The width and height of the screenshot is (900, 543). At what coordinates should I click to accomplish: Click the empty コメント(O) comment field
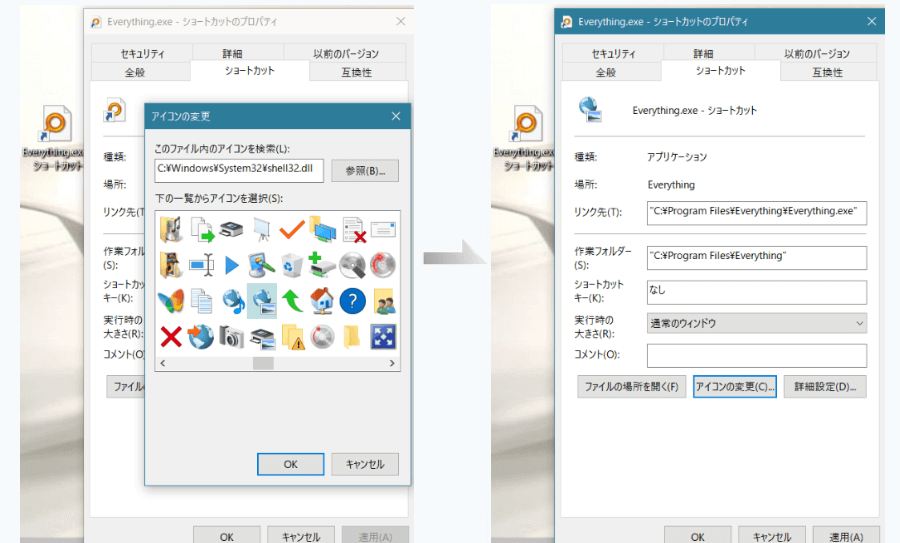[757, 355]
